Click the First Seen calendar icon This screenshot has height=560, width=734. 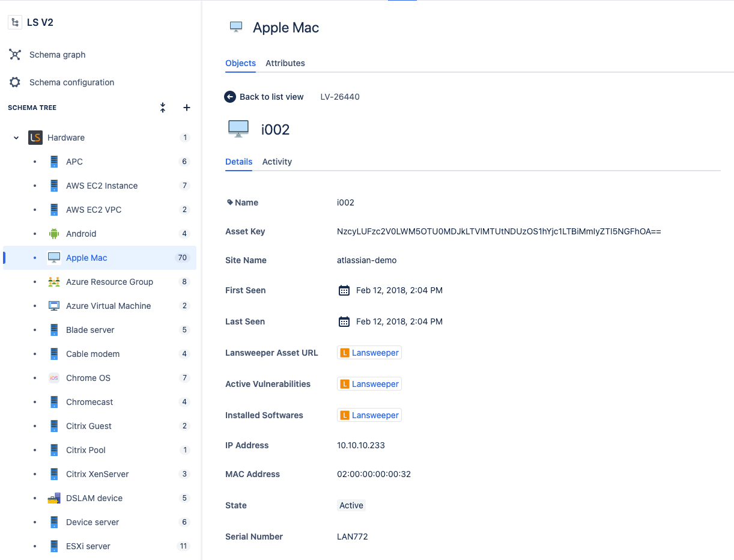click(x=344, y=290)
